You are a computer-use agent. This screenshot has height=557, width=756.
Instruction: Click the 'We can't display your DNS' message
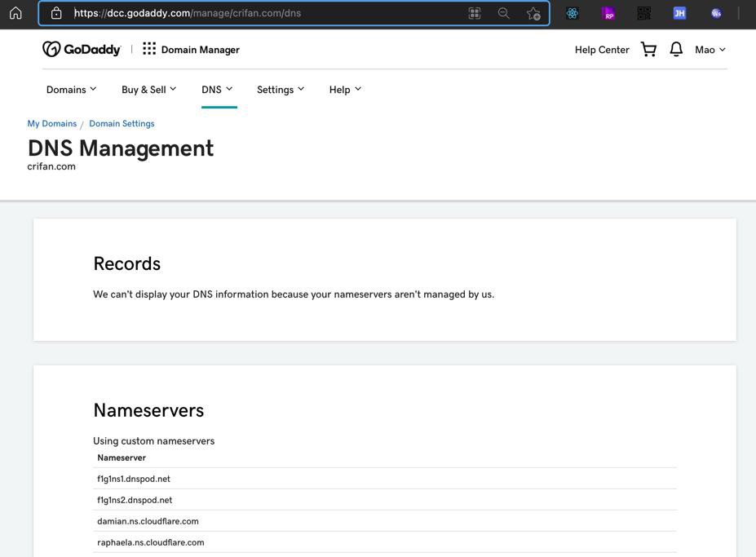[x=294, y=294]
